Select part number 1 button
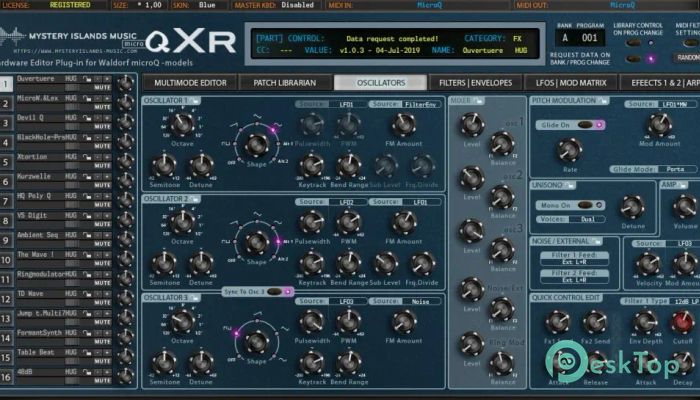Viewport: 700px width, 400px height. (6, 84)
